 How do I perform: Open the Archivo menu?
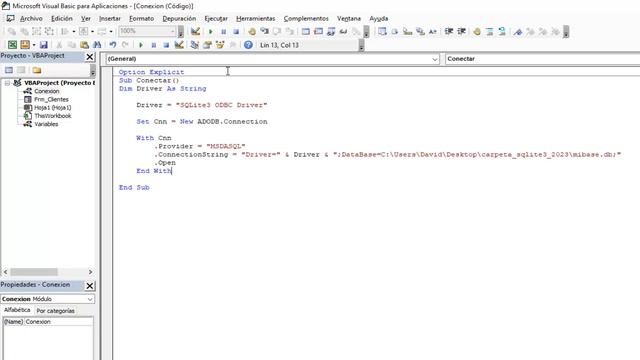(31, 18)
